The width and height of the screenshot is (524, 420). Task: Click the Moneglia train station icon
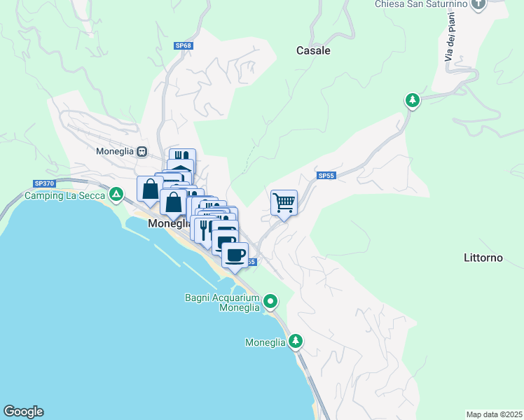pos(142,152)
